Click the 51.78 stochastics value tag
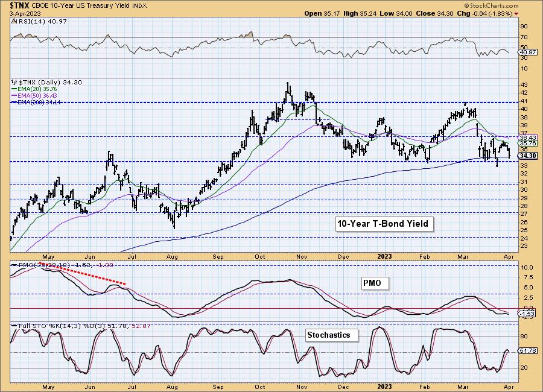 pos(528,351)
